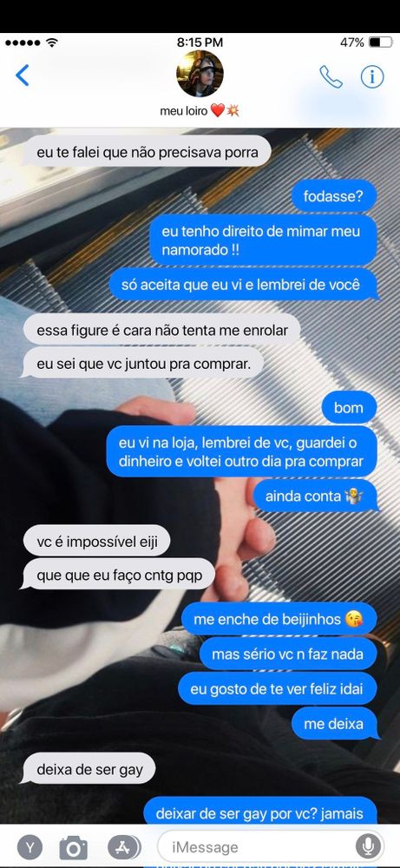Open the camera to take a photo
The height and width of the screenshot is (868, 400).
click(74, 846)
